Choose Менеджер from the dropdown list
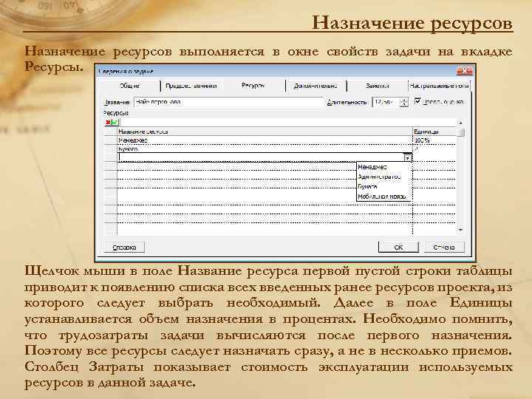 383,167
